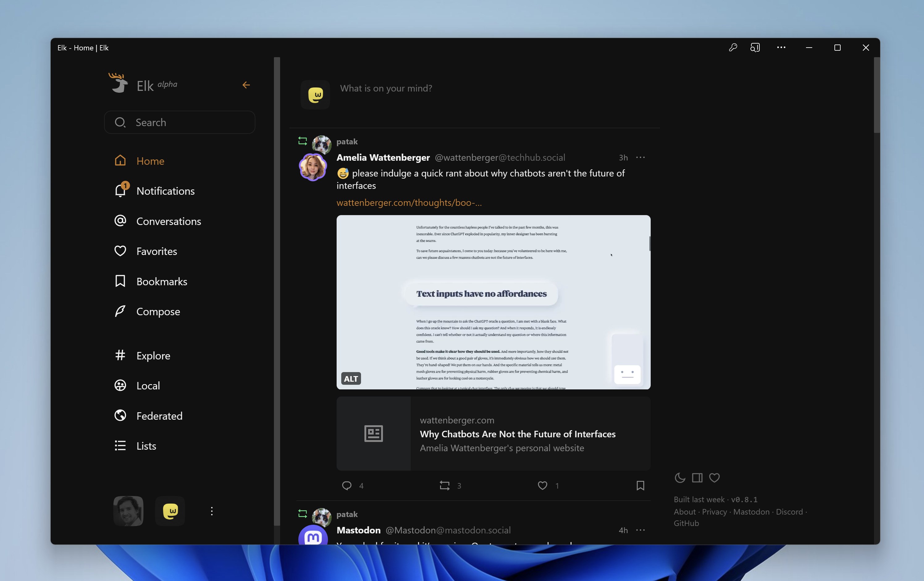Favorite Amelia's post with the heart icon
Image resolution: width=924 pixels, height=581 pixels.
coord(542,486)
